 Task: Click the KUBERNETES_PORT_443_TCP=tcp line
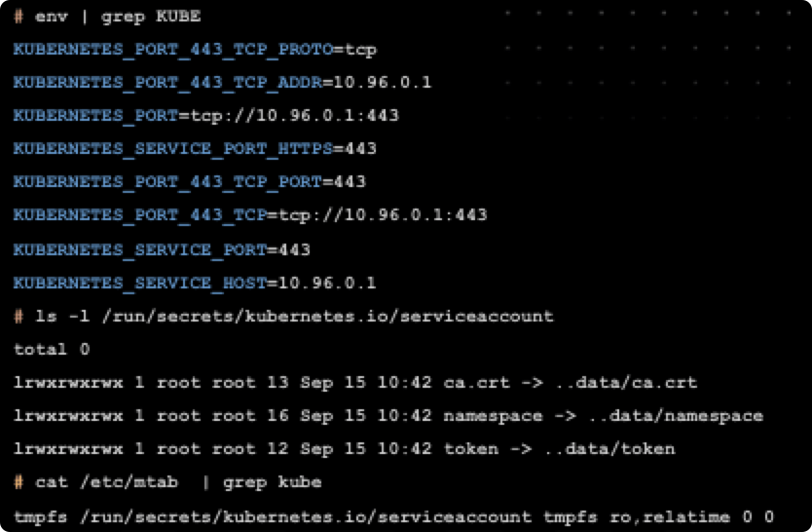point(250,214)
